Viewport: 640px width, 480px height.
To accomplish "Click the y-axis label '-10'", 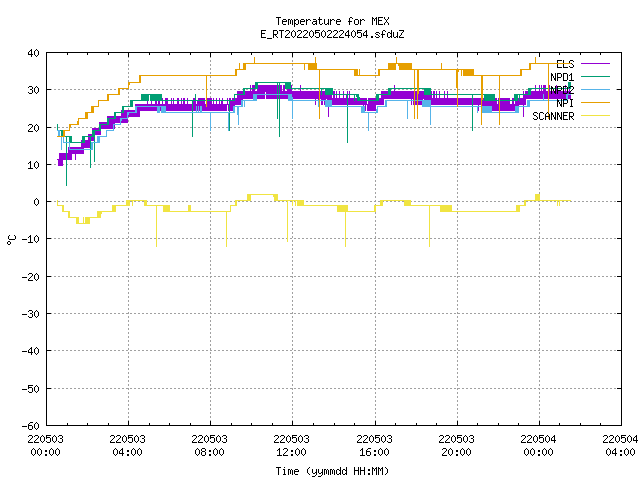I will [31, 239].
